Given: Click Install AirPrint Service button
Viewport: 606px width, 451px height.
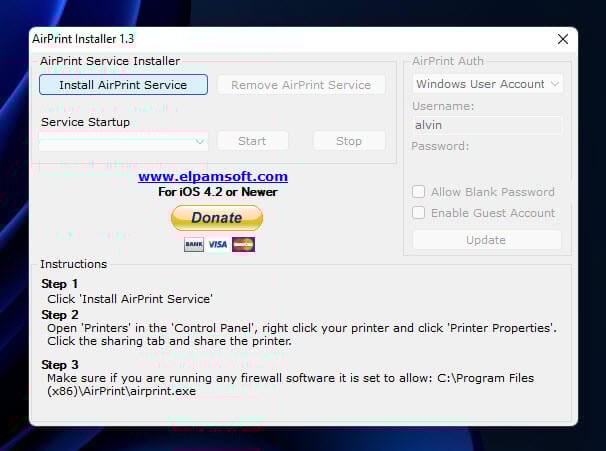Looking at the screenshot, I should click(123, 85).
